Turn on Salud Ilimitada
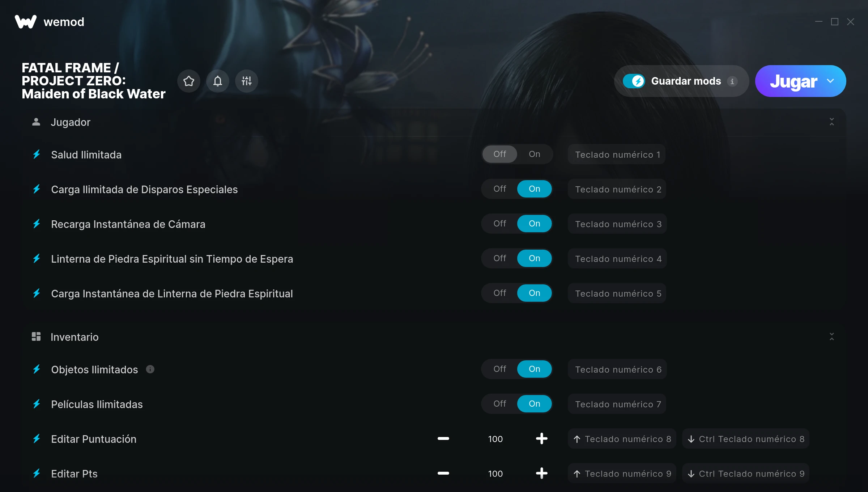This screenshot has height=492, width=868. [535, 154]
